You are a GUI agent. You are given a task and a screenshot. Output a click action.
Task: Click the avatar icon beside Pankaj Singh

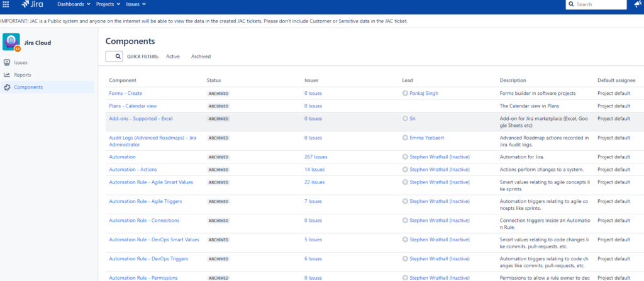[406, 93]
